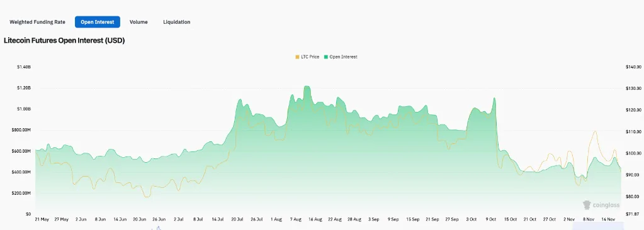Click the $200.00M left axis label
Viewport: 644px width, 230px height.
click(21, 193)
